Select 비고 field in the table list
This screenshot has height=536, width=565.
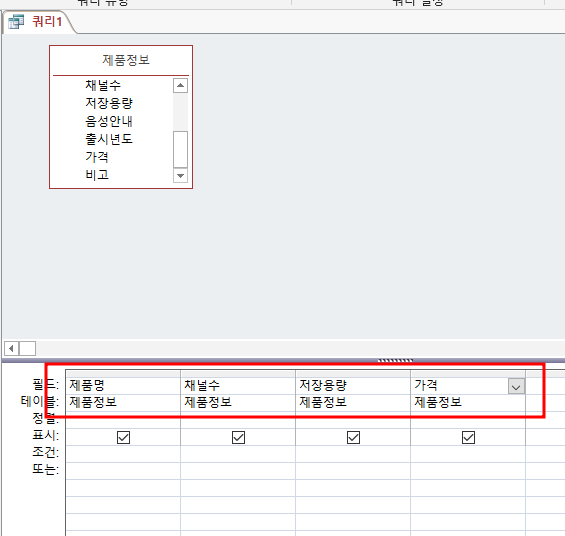97,175
